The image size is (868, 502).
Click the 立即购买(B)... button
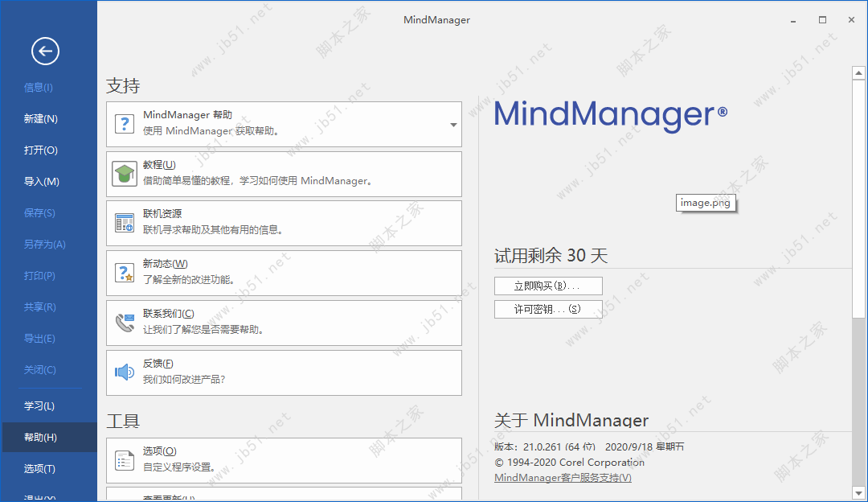coord(548,286)
